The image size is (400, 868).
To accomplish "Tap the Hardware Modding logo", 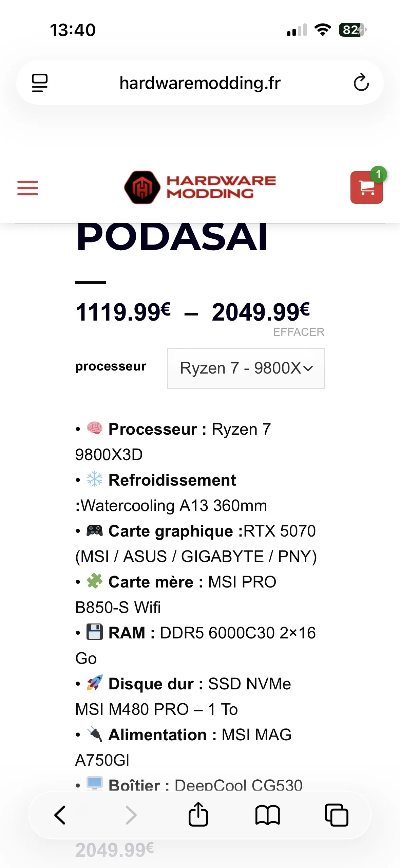I will pyautogui.click(x=200, y=187).
